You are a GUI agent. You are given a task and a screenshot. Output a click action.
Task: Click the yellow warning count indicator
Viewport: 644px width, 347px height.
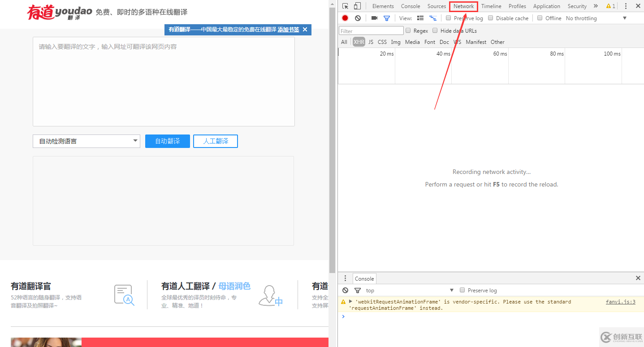610,6
